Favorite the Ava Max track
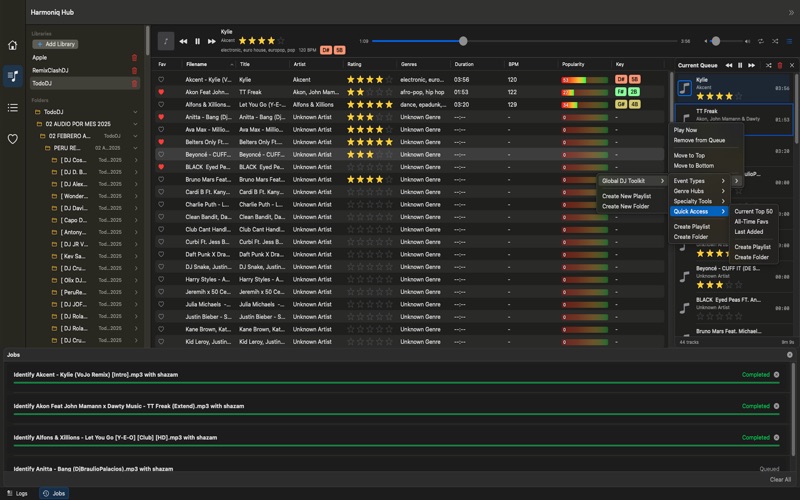Screen dimensions: 800x500 click(x=161, y=130)
